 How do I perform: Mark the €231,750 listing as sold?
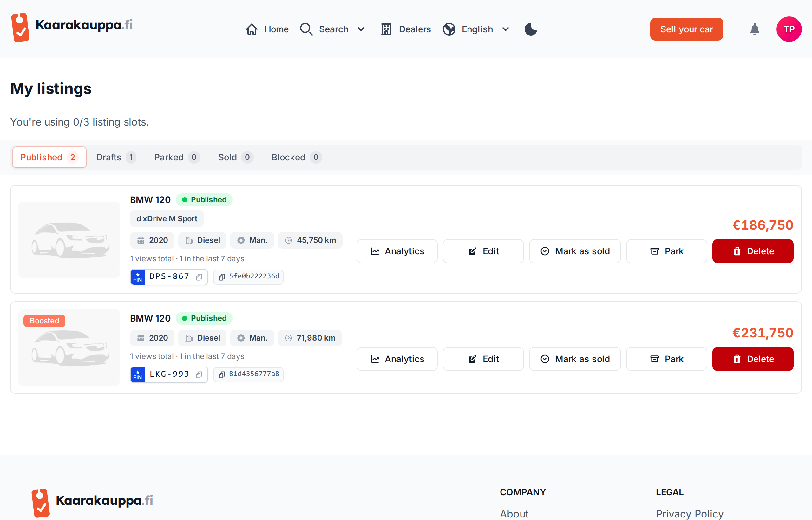point(575,359)
